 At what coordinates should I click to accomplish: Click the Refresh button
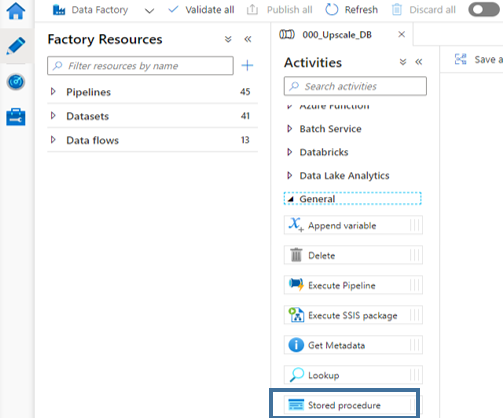click(351, 10)
